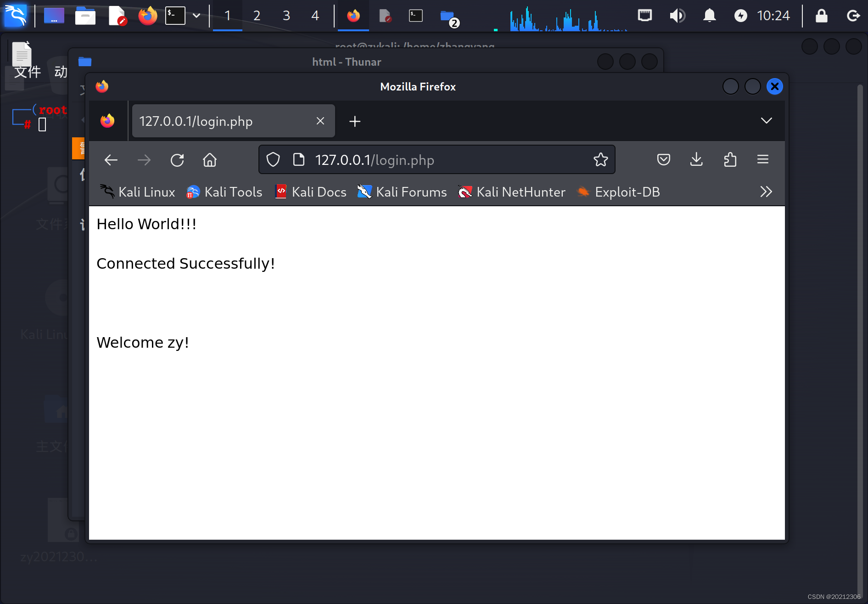Close the 127.0.0.1/login.php tab
The height and width of the screenshot is (604, 868).
(320, 121)
